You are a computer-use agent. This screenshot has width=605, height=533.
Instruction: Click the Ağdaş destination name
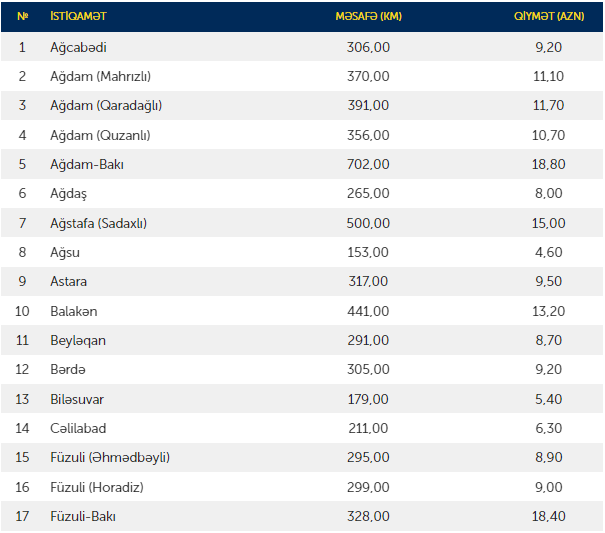(x=69, y=193)
